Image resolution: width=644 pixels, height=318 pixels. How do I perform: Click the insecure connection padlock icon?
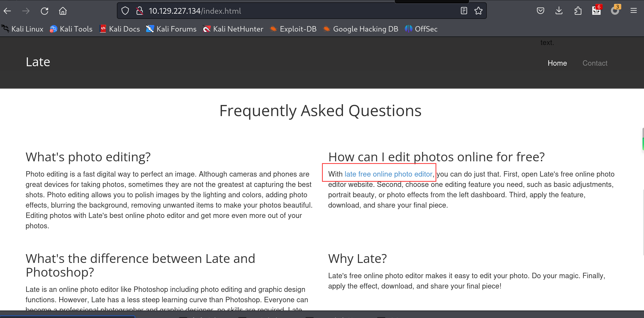[140, 11]
